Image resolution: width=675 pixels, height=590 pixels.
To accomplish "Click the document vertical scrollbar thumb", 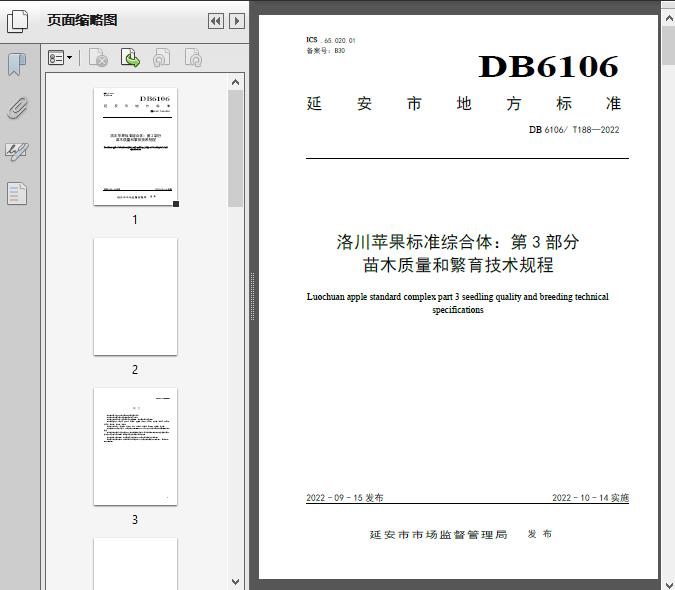I will (669, 45).
